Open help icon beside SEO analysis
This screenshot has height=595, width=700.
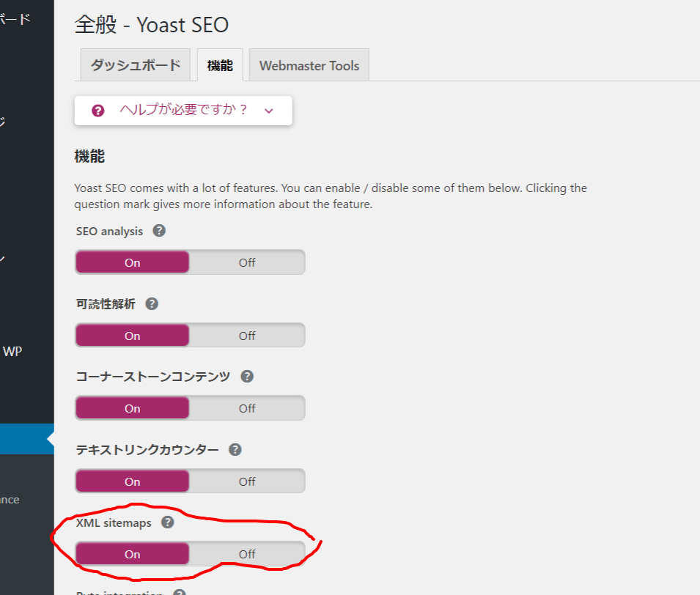coord(159,231)
